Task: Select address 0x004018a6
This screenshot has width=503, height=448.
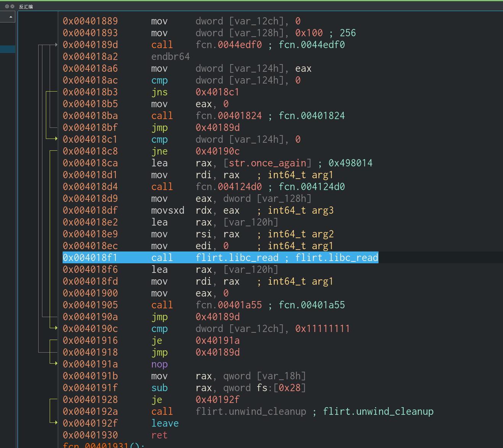Action: click(90, 68)
